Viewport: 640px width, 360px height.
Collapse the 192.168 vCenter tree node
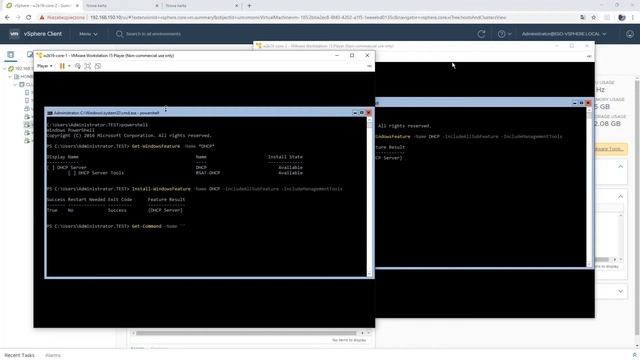[x=4, y=69]
